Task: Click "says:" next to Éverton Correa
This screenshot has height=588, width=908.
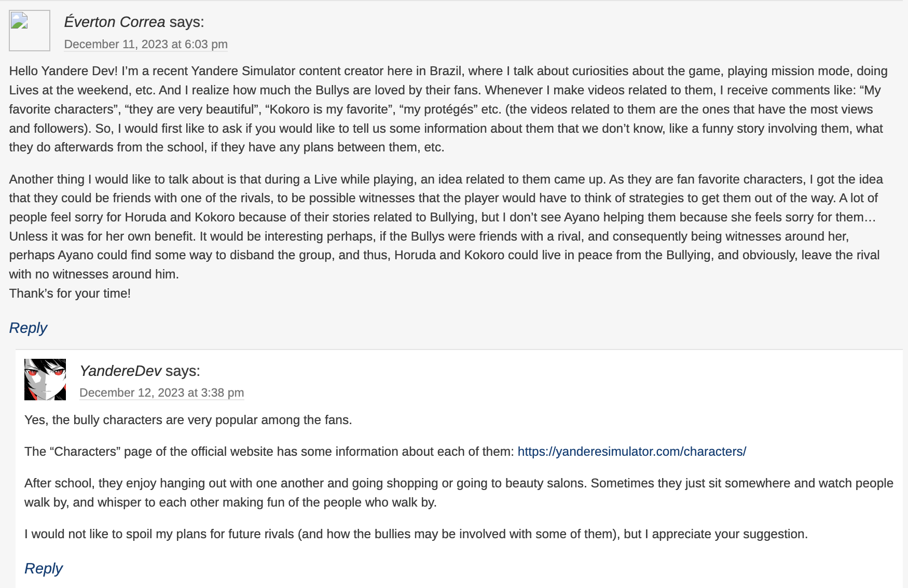Action: tap(187, 22)
